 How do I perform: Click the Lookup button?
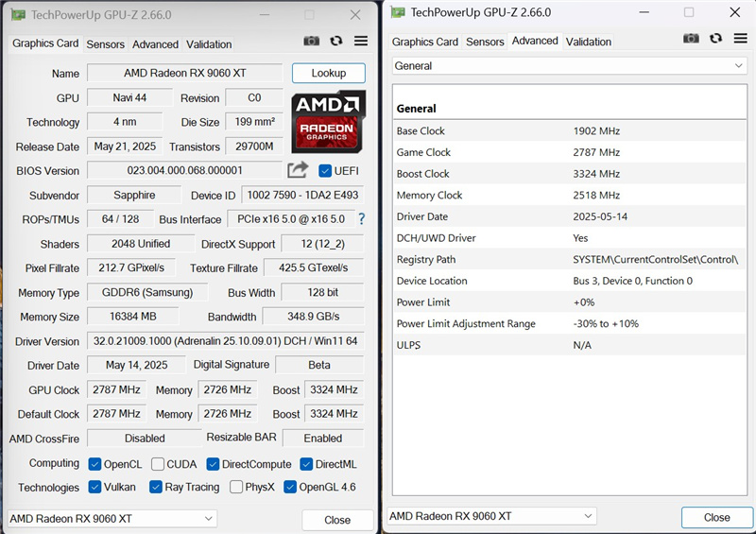[328, 73]
